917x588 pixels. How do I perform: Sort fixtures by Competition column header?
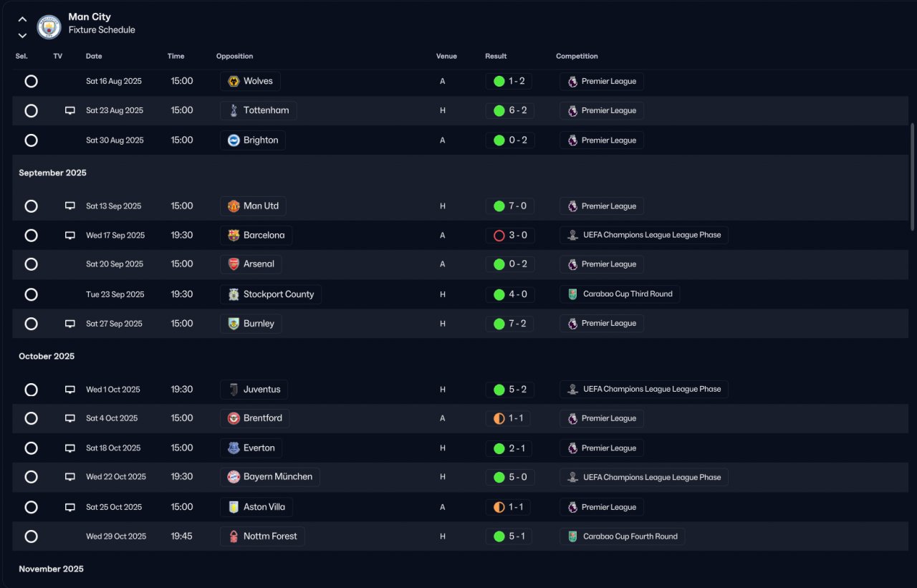pos(577,57)
